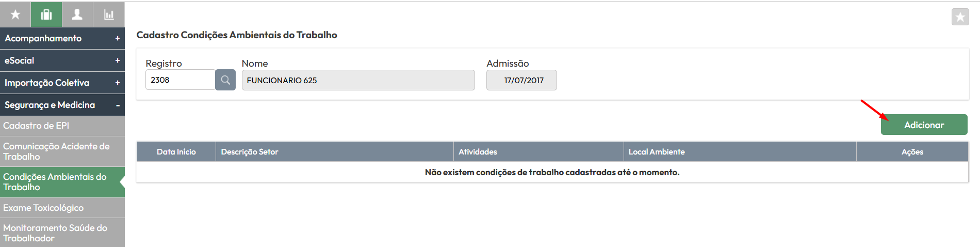Viewport: 980px width, 247px height.
Task: Open Comunicação Acidente de Trabalho item
Action: (62, 151)
